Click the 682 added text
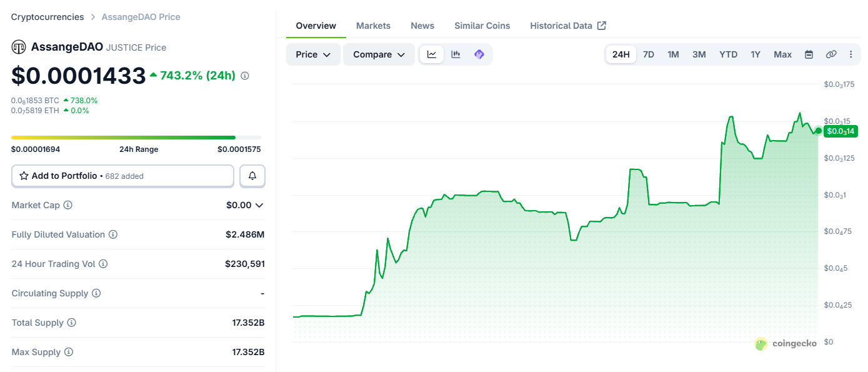Image resolution: width=868 pixels, height=372 pixels. click(x=124, y=176)
